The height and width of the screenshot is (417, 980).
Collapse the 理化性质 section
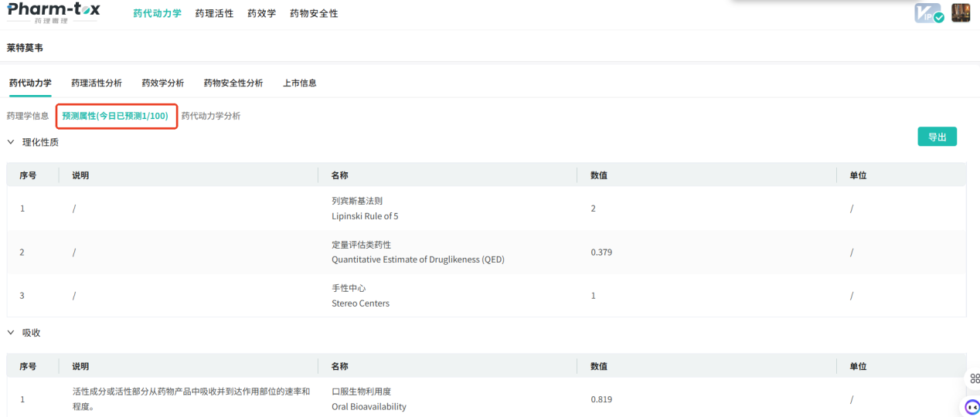(11, 142)
